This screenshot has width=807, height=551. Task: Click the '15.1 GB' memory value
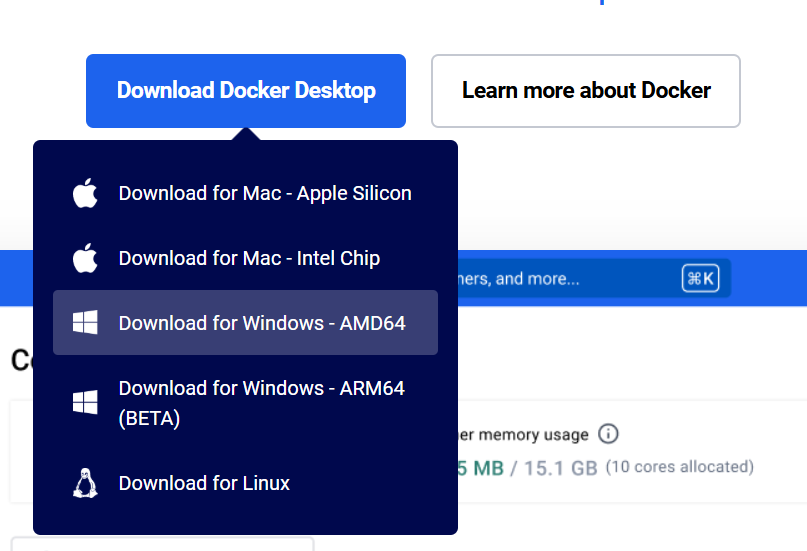(x=560, y=468)
